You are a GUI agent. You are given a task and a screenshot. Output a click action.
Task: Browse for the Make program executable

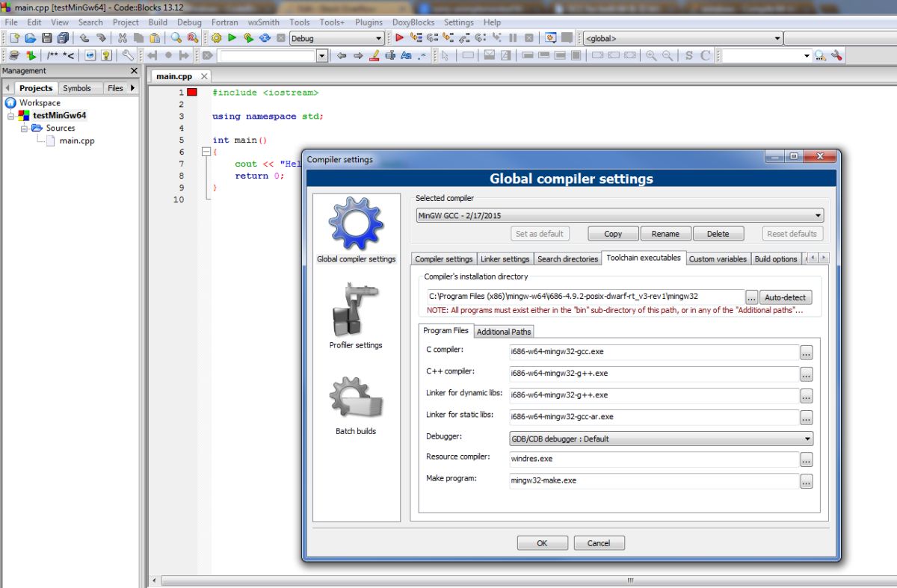coord(807,482)
